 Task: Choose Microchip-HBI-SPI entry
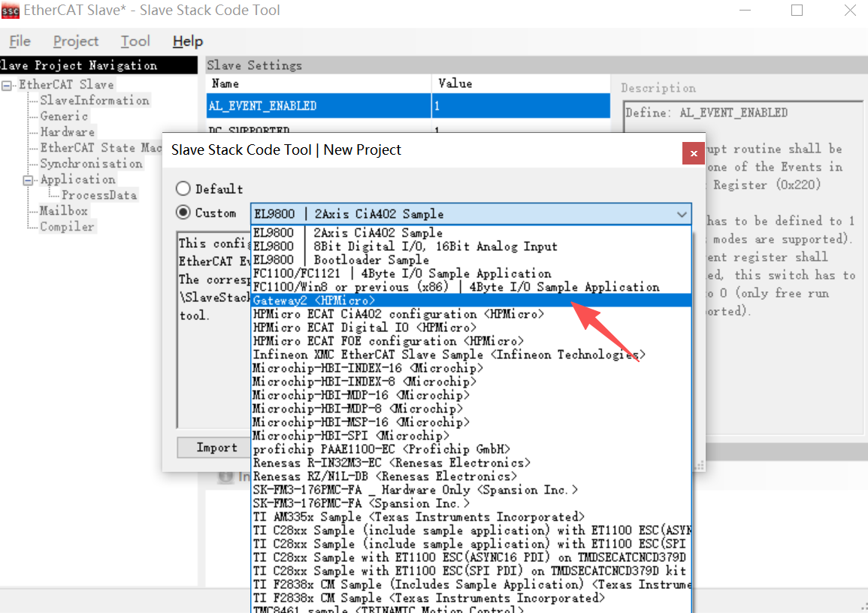pos(471,436)
